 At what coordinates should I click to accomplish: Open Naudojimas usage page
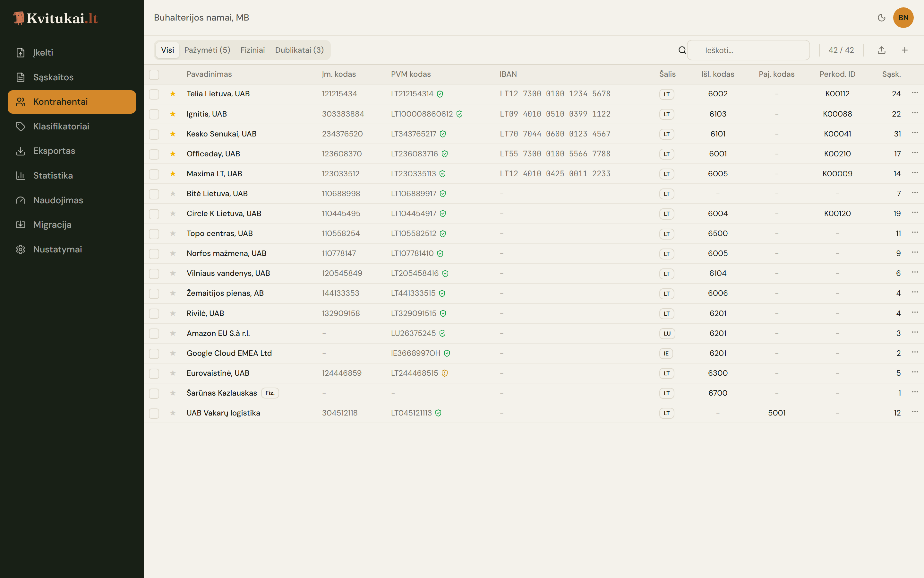click(72, 200)
